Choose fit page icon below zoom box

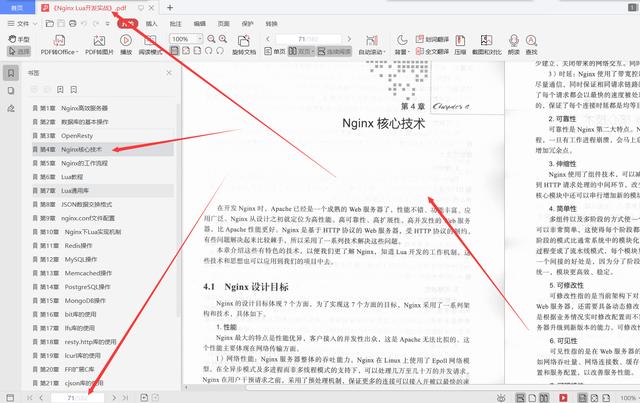[x=186, y=51]
